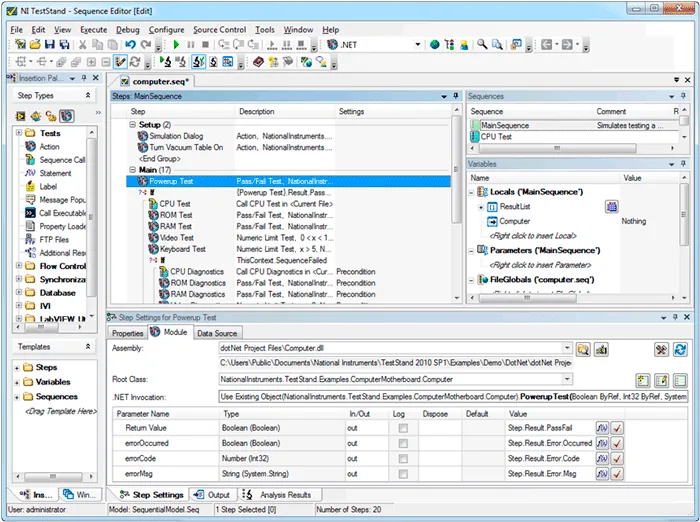Select the CPU Test sequence in Sequences

(x=496, y=137)
